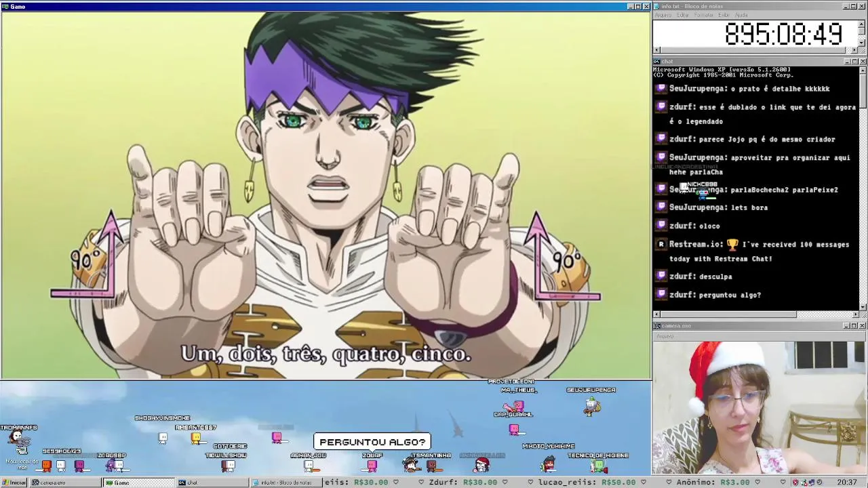Click the 895:08:49 timer text in Notepad
Viewport: 868px width, 488px height.
tap(783, 34)
